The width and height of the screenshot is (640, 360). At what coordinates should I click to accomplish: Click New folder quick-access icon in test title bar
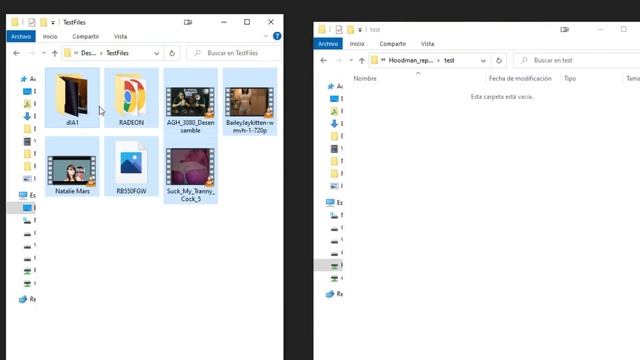point(351,30)
